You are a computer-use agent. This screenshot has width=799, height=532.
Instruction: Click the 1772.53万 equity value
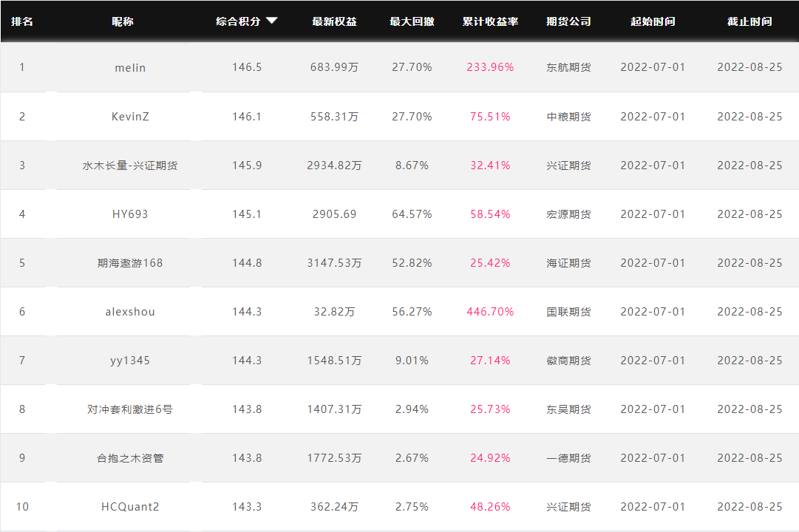point(334,457)
